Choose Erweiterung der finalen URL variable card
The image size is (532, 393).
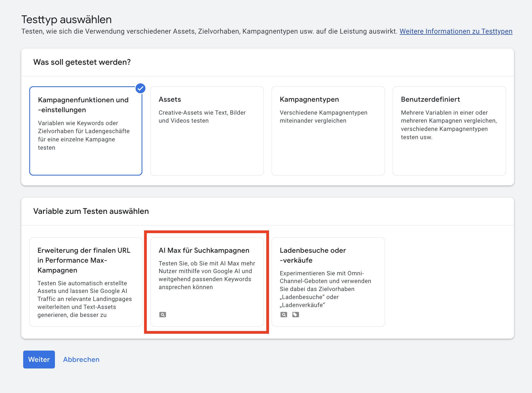(x=86, y=282)
